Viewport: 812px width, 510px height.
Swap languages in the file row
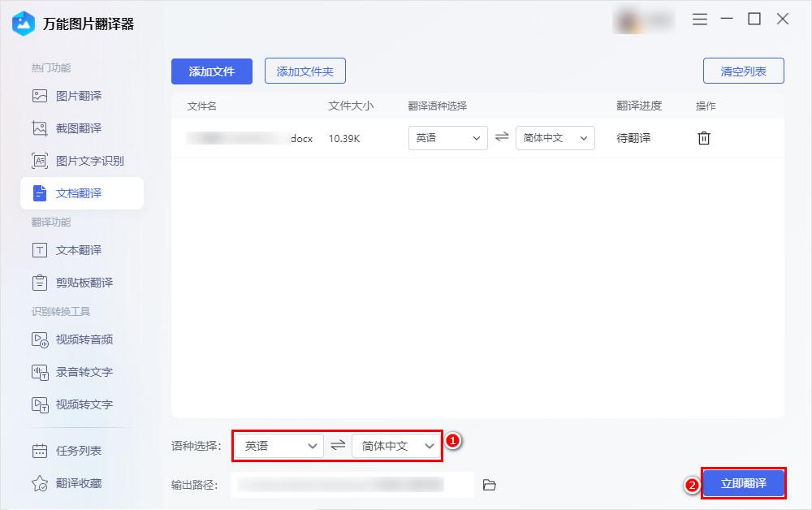(x=501, y=138)
